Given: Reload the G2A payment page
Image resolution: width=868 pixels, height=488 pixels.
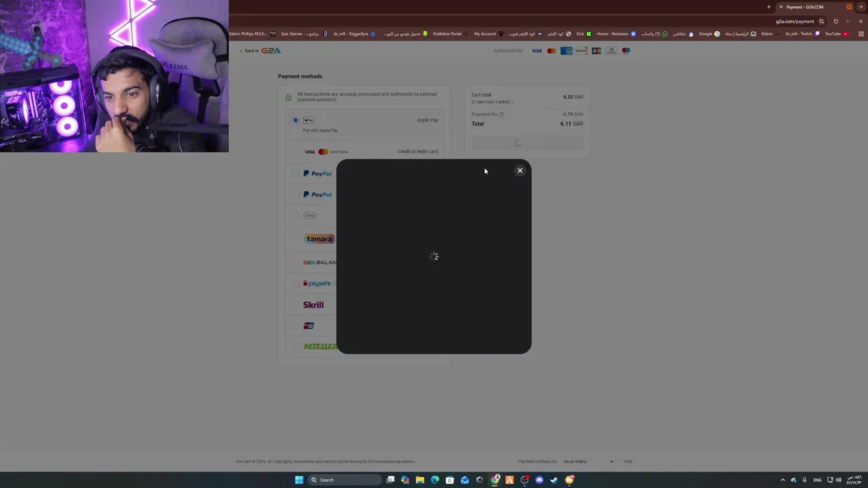Looking at the screenshot, I should (x=836, y=21).
